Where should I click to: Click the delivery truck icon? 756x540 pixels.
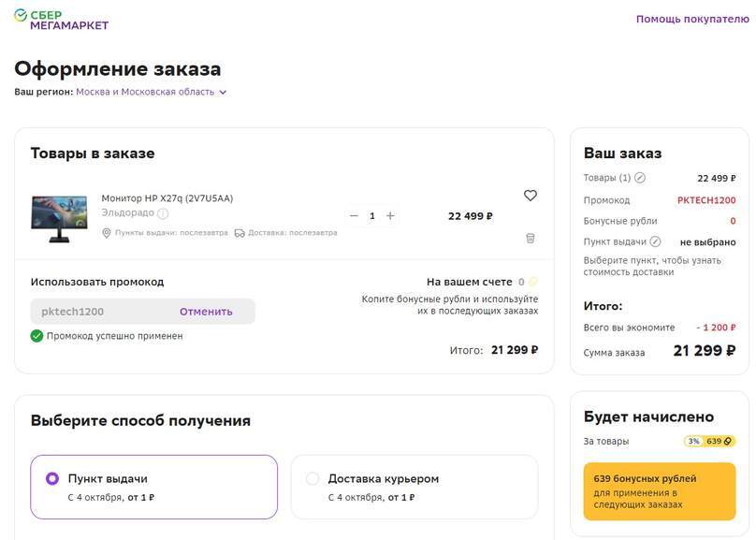(240, 233)
